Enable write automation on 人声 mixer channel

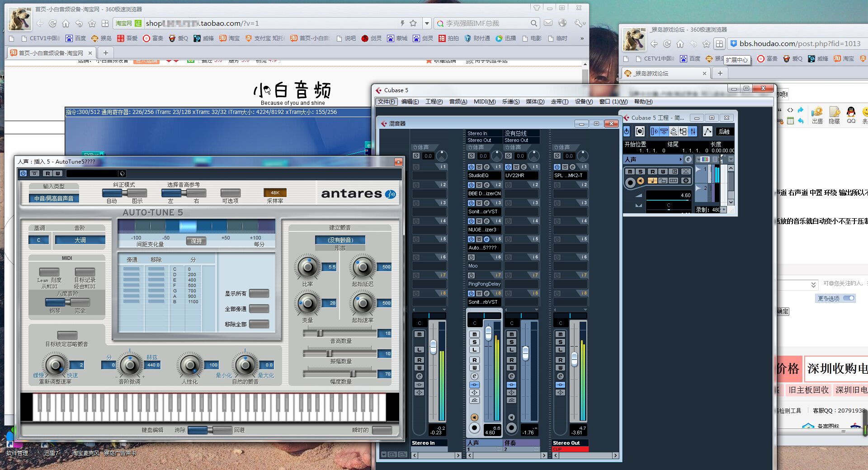474,368
